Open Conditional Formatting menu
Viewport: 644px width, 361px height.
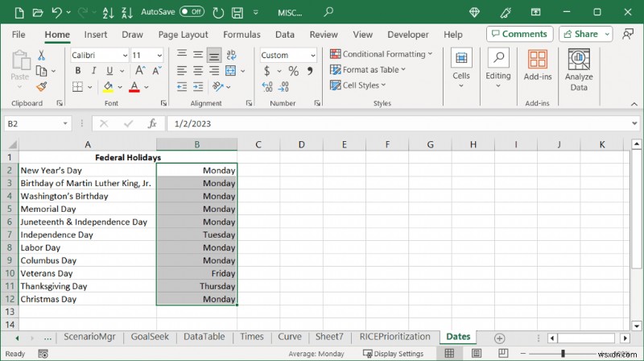(x=381, y=54)
